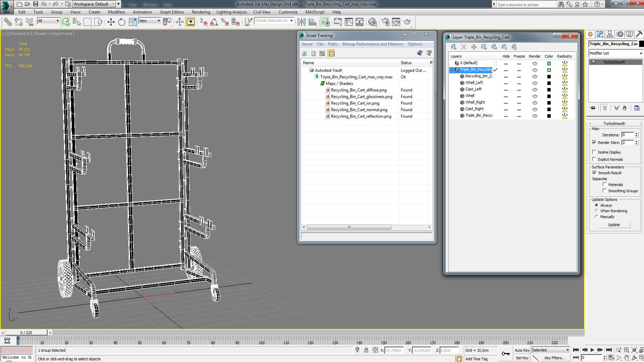Viewport: 644px width, 362px height.
Task: Open the Hierarchy command panel tab
Action: 610,34
